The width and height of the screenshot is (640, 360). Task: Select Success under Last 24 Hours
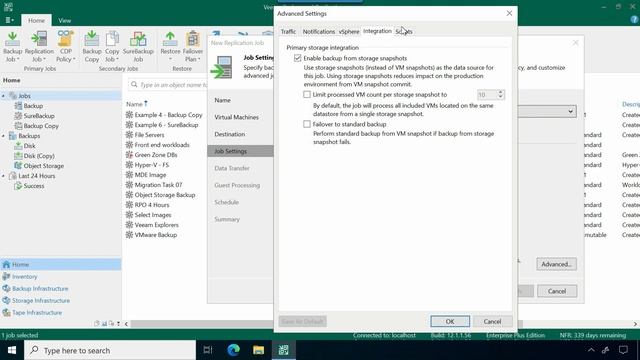33,186
